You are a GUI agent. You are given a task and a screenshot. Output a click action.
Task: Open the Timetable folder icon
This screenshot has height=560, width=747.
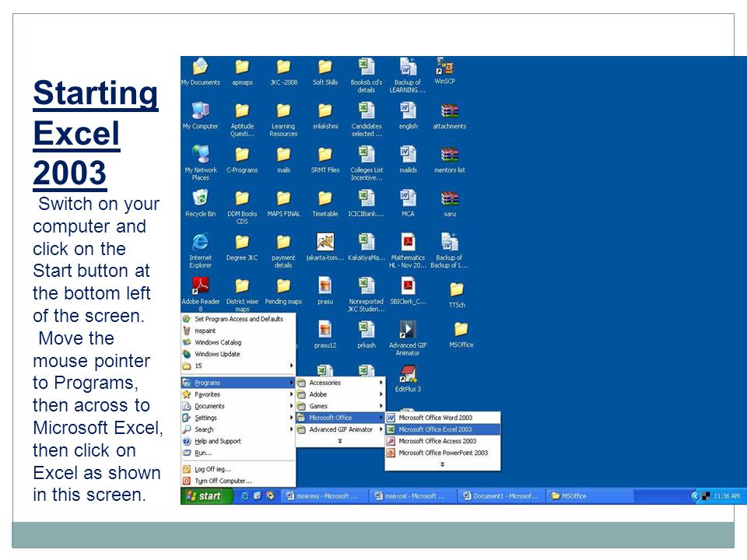(x=325, y=203)
